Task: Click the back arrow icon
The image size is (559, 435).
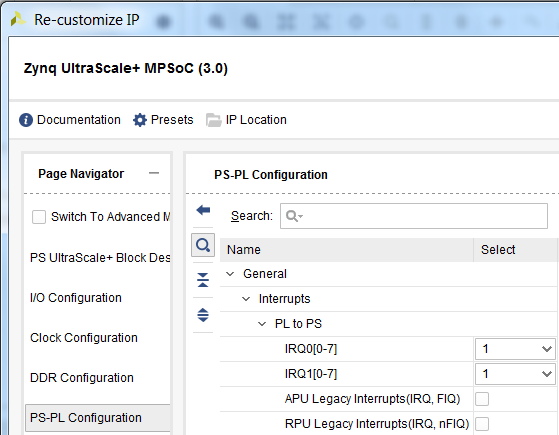Action: (x=203, y=210)
